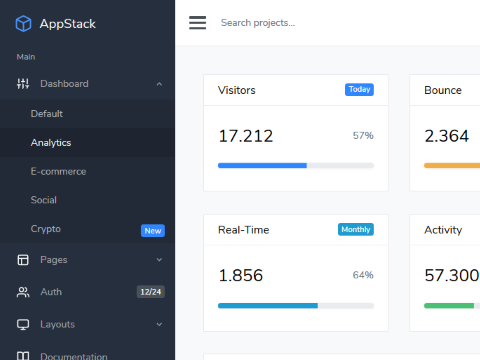The height and width of the screenshot is (360, 480).
Task: Click the Dashboard sliders icon
Action: (23, 84)
